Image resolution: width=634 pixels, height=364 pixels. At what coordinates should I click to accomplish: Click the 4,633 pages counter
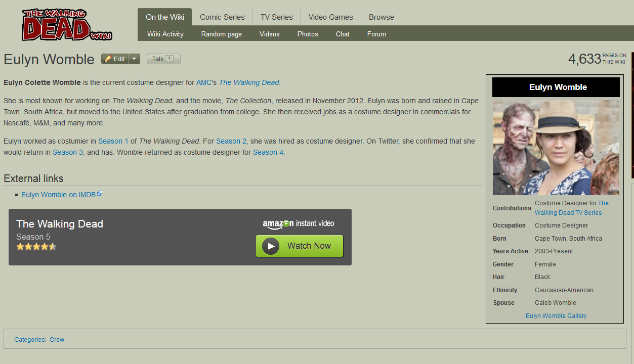tap(597, 59)
